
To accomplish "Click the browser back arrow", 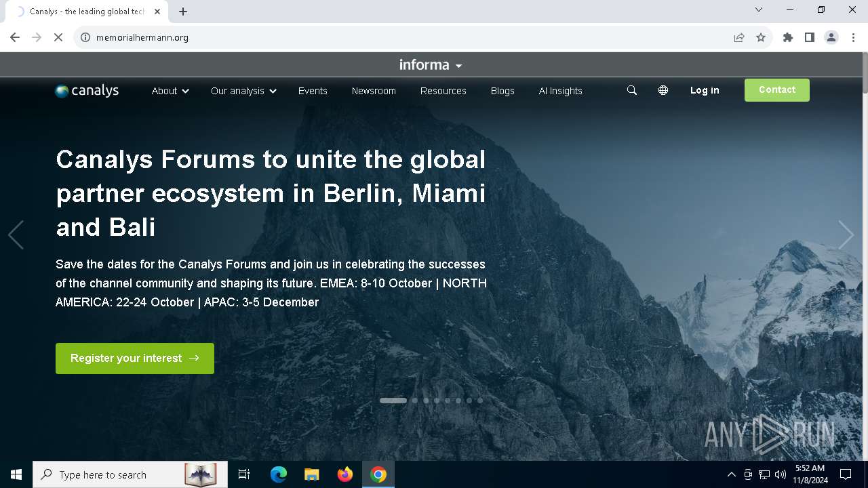I will [x=15, y=37].
